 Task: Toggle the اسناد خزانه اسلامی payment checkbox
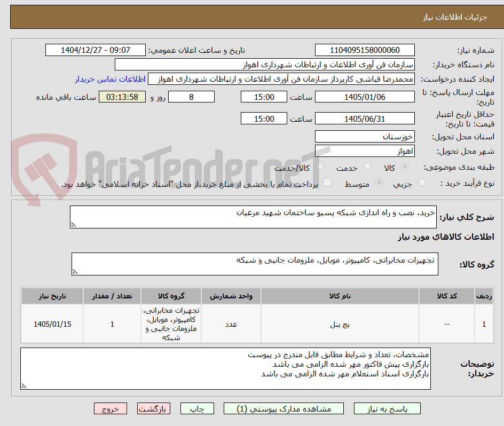(327, 182)
